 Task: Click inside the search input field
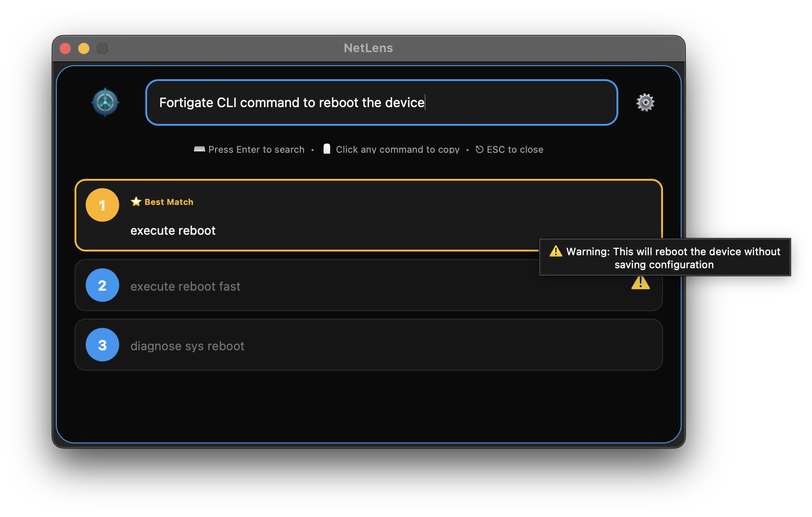(x=381, y=102)
